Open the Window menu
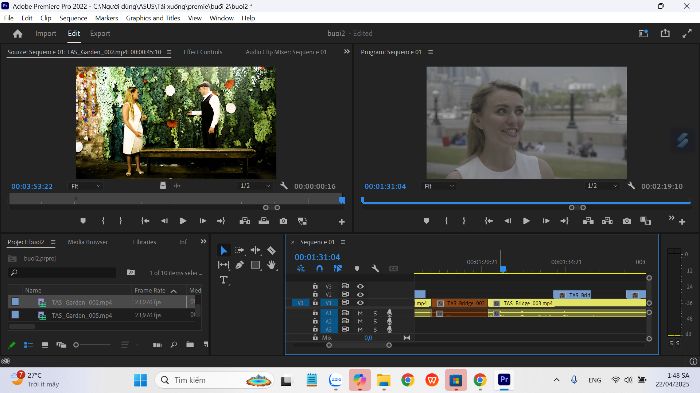 coord(221,18)
